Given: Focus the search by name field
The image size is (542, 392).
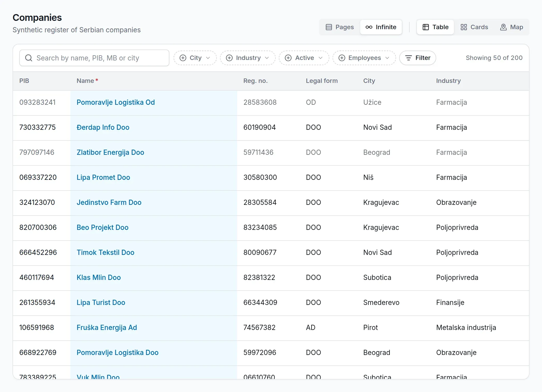Looking at the screenshot, I should point(94,58).
